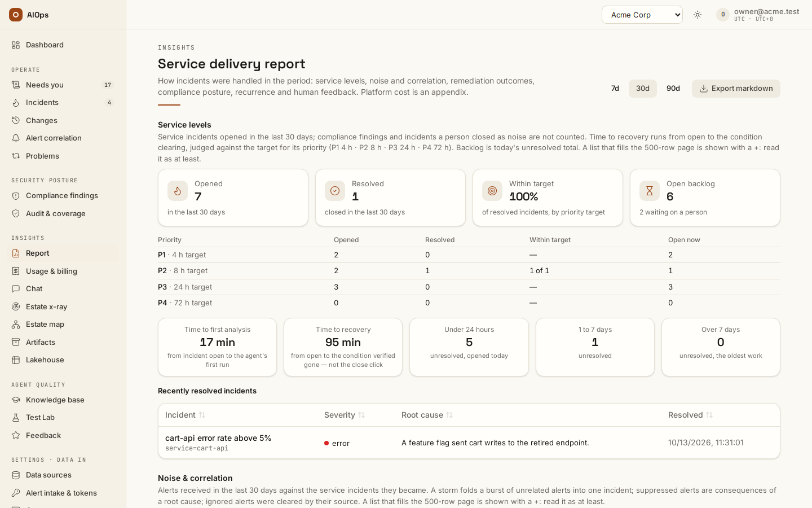Click the Compliance findings shield icon
This screenshot has height=508, width=812.
tap(16, 196)
